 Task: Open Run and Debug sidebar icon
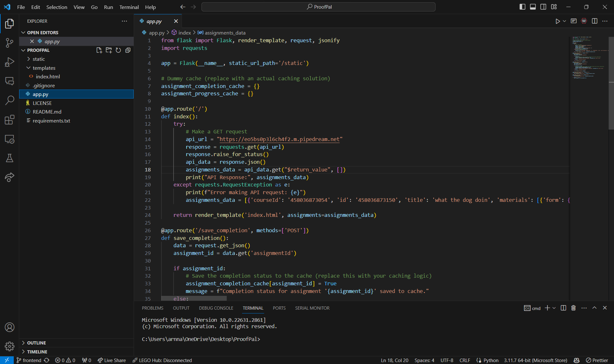pos(10,62)
